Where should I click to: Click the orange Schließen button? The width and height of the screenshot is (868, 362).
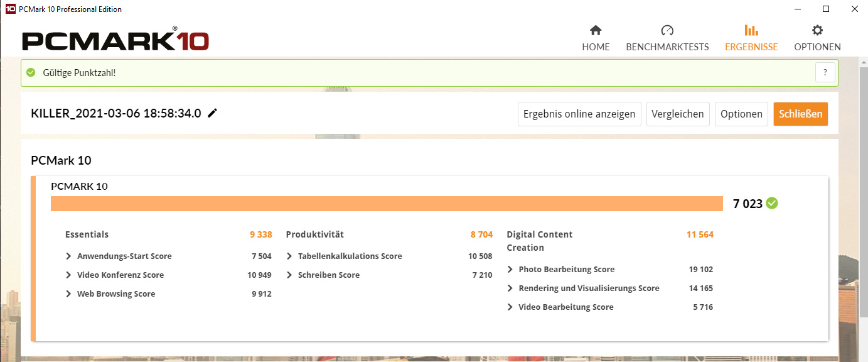(x=800, y=114)
